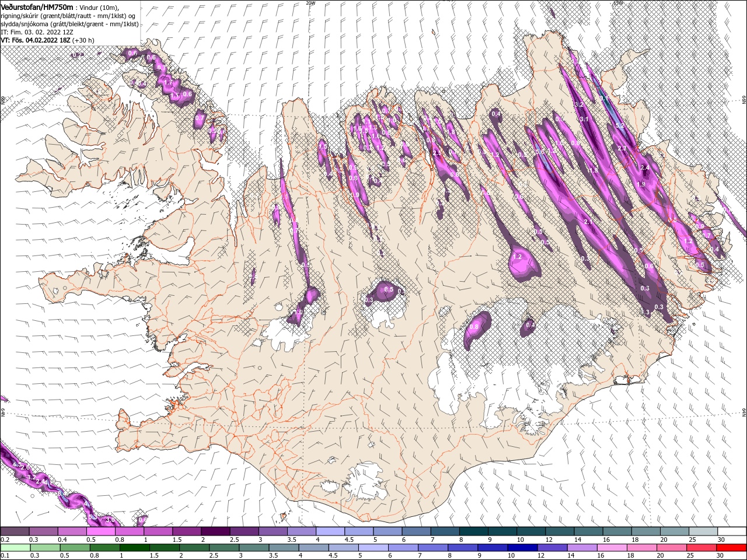Select the bright pink snow-scale swatch labeled 0.5
This screenshot has height=560, width=747.
click(x=100, y=531)
